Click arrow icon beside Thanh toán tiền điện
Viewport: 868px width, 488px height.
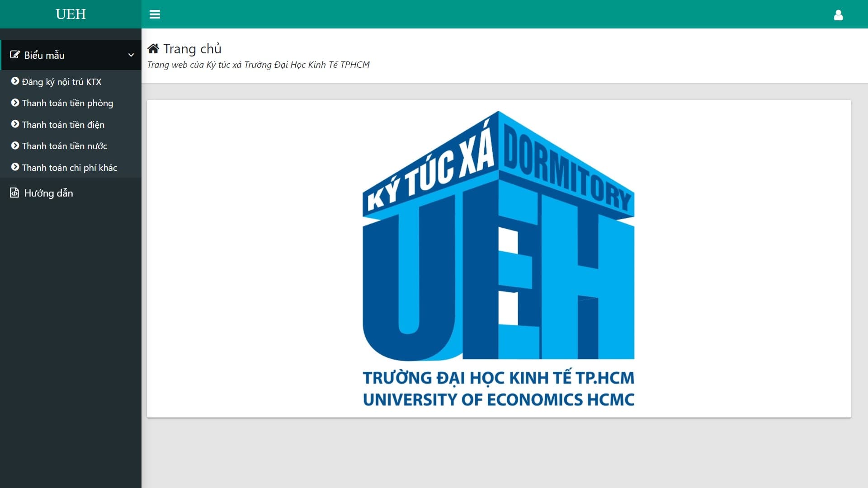click(x=15, y=124)
